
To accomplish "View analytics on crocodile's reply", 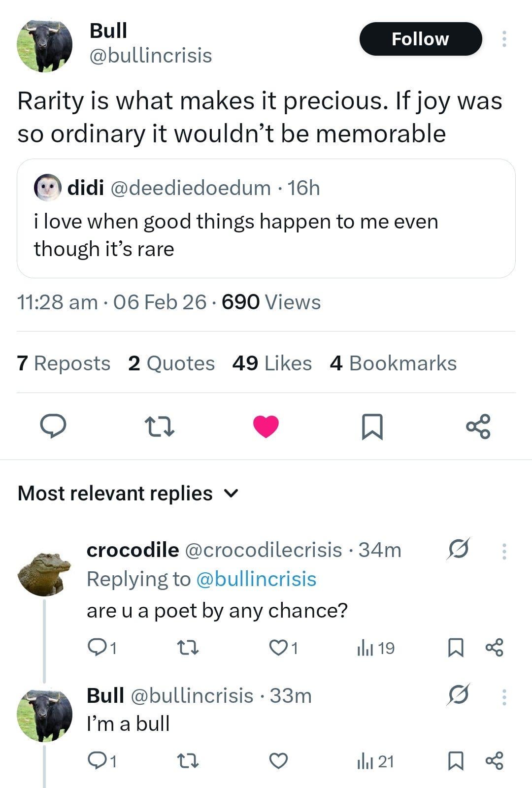I will click(x=375, y=648).
